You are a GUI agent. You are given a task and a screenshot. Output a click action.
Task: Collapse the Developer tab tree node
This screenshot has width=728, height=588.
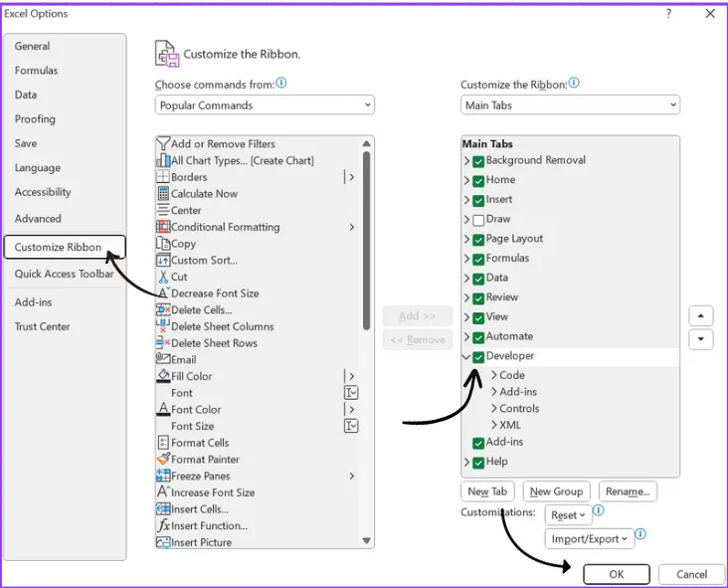(x=466, y=357)
